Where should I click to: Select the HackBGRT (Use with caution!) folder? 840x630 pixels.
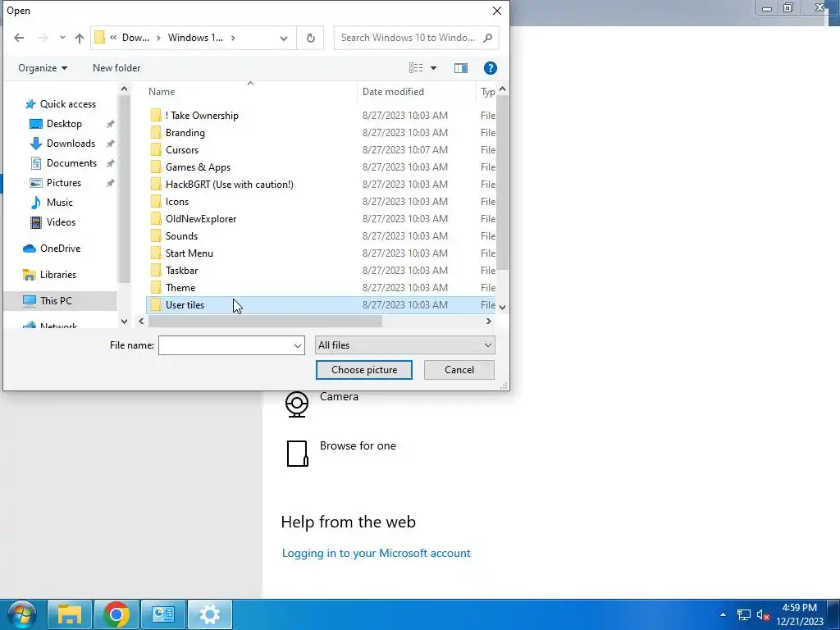[x=321, y=185]
